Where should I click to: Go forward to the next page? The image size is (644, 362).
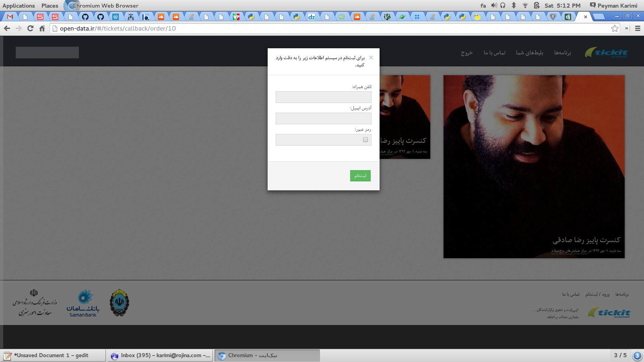(19, 29)
